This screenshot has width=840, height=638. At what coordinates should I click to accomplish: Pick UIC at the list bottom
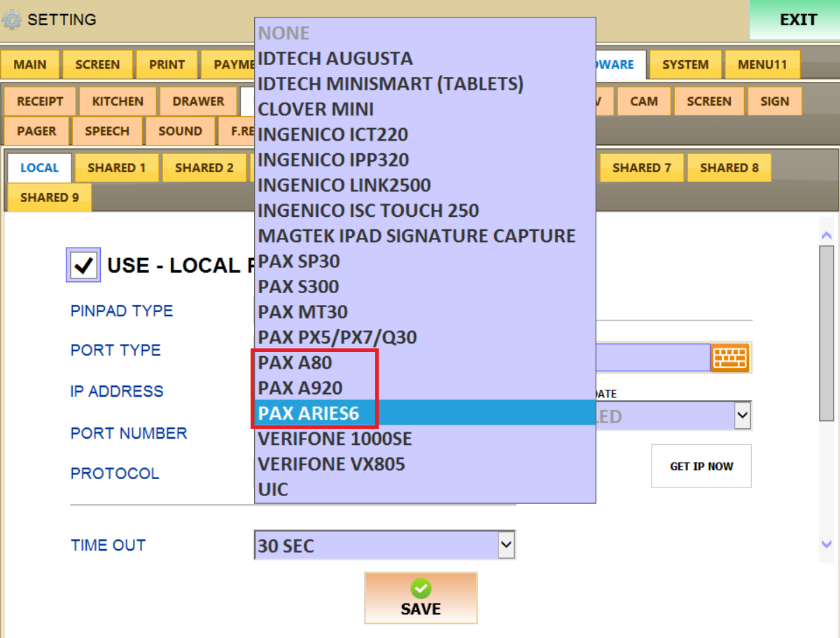click(x=425, y=490)
